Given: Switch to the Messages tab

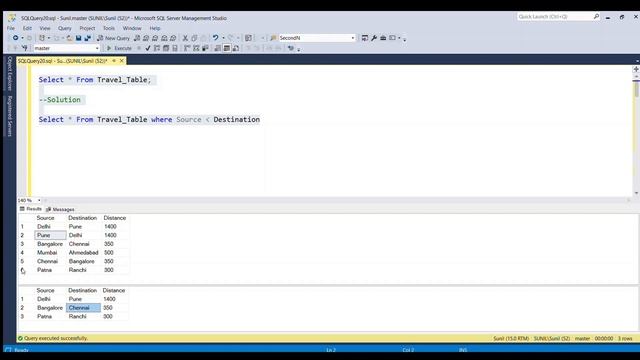Looking at the screenshot, I should click(60, 209).
